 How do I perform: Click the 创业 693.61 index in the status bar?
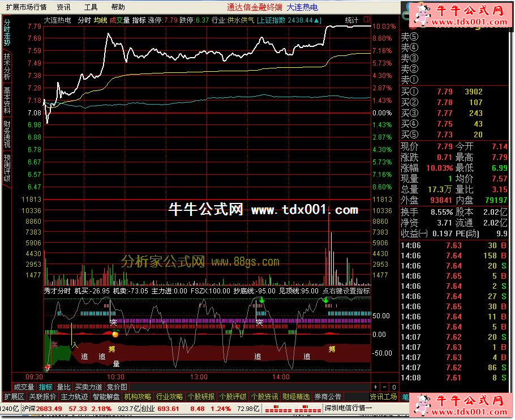[160, 409]
